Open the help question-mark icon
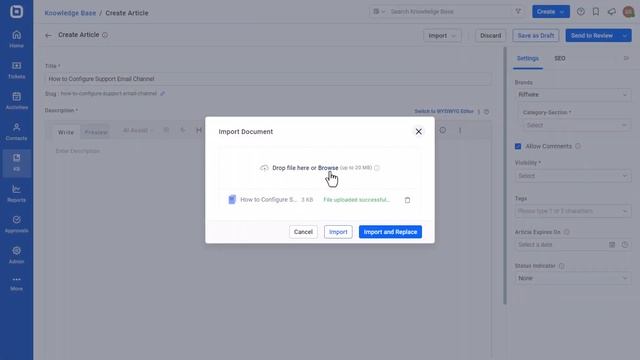The image size is (640, 360). coord(580,12)
